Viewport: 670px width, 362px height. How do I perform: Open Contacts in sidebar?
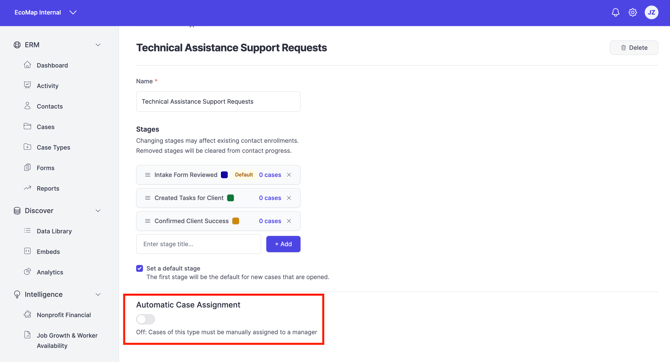(x=50, y=106)
